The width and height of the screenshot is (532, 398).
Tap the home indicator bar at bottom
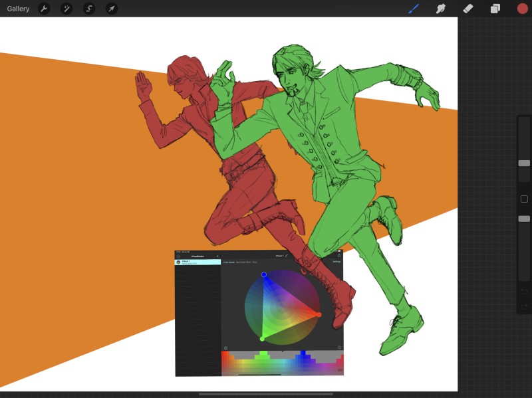(266, 394)
